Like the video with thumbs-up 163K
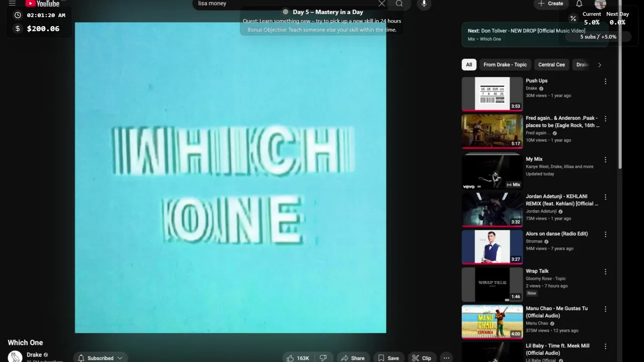 (297, 358)
